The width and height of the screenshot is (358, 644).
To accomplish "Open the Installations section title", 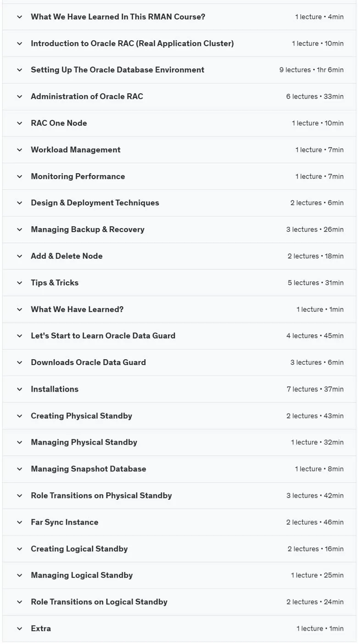I will (x=55, y=389).
